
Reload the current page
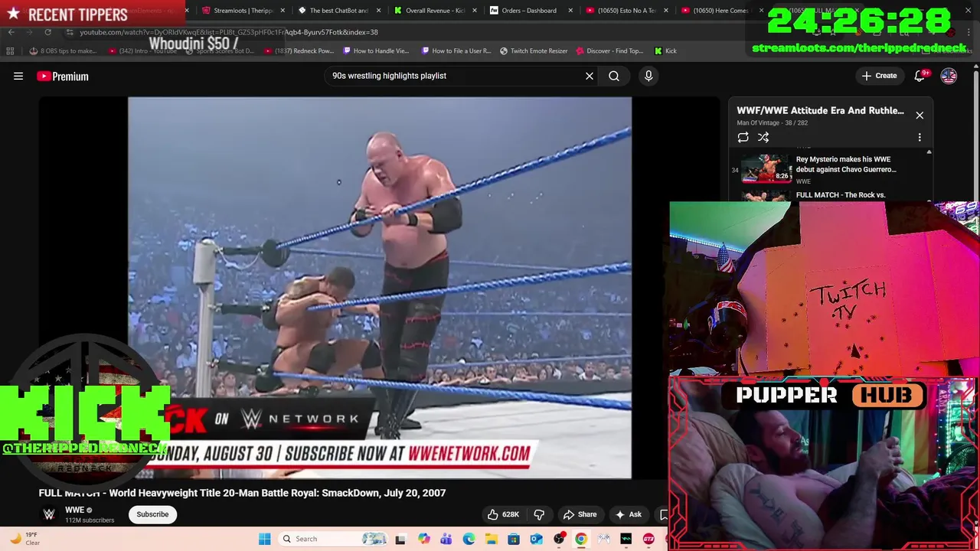pyautogui.click(x=47, y=32)
